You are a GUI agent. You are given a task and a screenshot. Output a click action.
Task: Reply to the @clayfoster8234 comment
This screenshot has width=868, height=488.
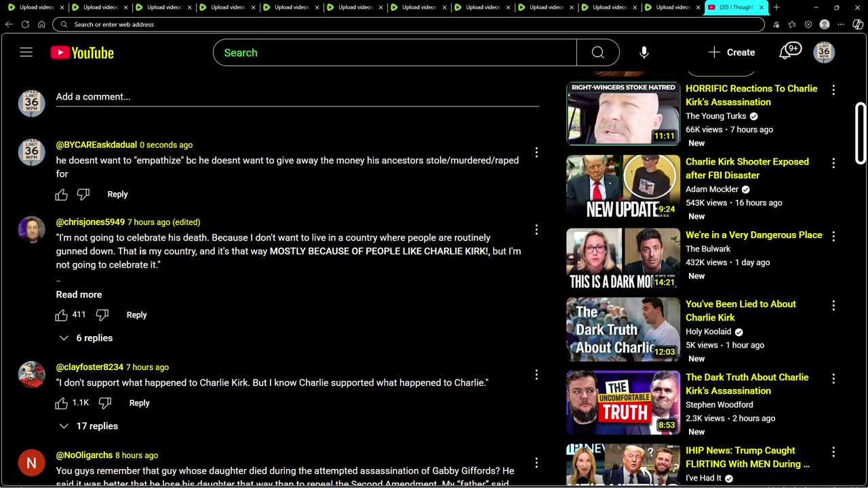[139, 403]
